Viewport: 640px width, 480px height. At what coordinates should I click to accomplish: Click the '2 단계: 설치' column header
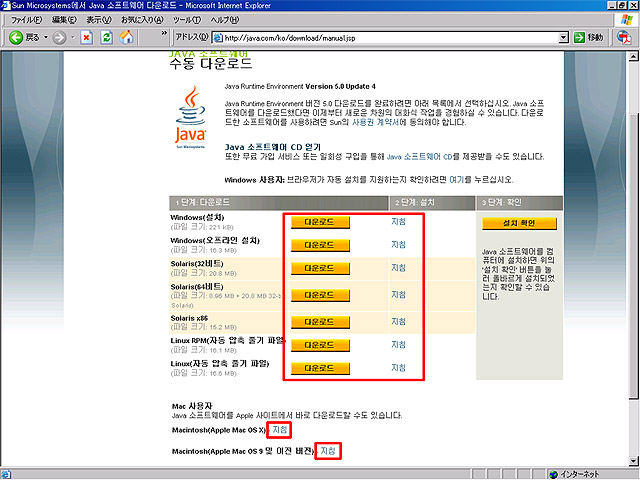point(433,202)
